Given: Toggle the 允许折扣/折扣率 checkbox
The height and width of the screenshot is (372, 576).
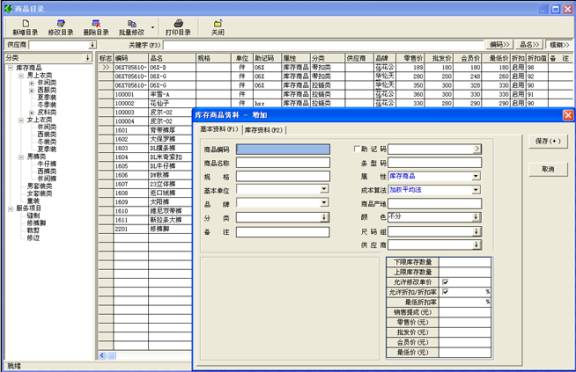Looking at the screenshot, I should pos(445,292).
